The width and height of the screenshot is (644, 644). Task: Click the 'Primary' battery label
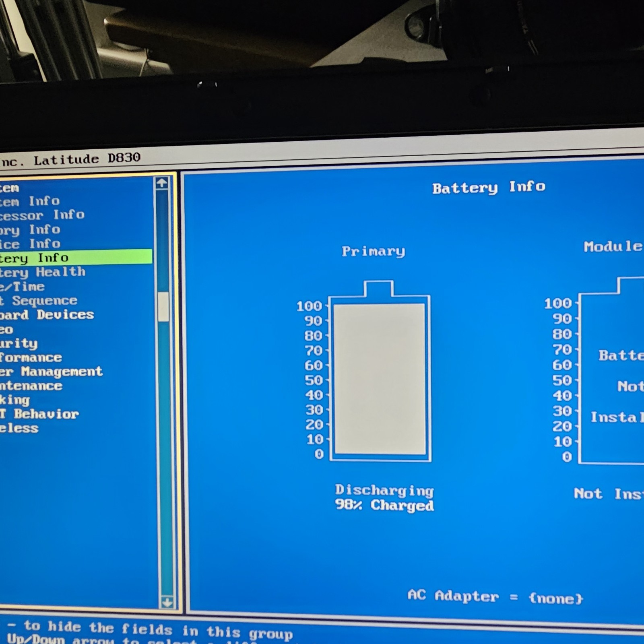[x=373, y=251]
